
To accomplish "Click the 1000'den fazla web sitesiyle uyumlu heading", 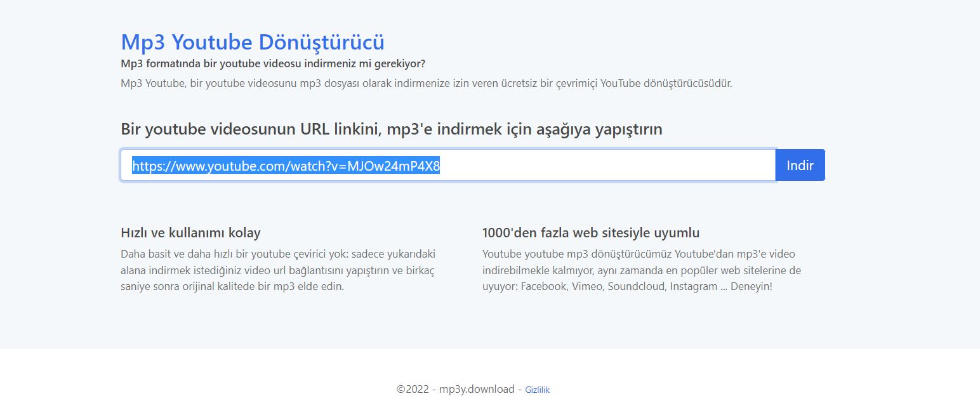I will pos(590,233).
